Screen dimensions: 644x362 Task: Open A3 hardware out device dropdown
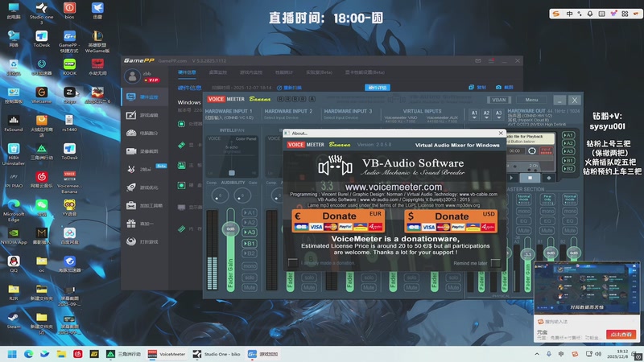[x=498, y=114]
